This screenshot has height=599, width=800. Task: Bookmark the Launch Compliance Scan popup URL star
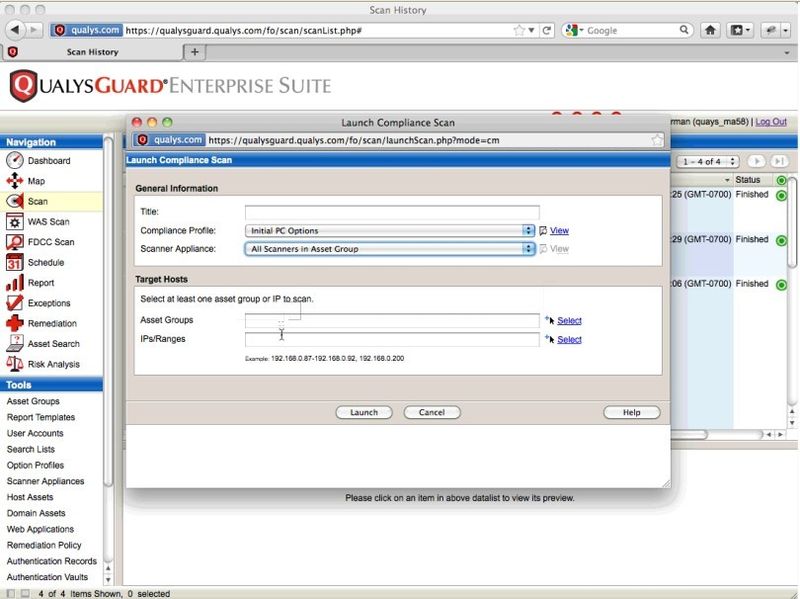tap(657, 140)
